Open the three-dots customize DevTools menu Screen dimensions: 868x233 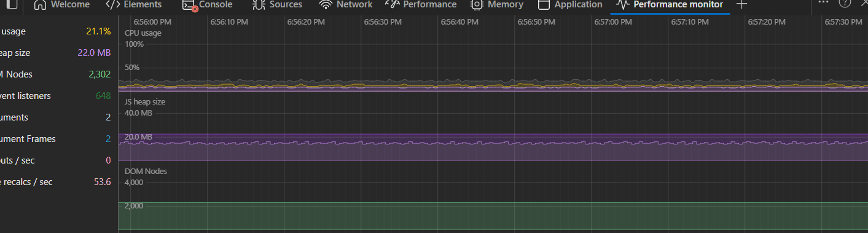coord(823,2)
